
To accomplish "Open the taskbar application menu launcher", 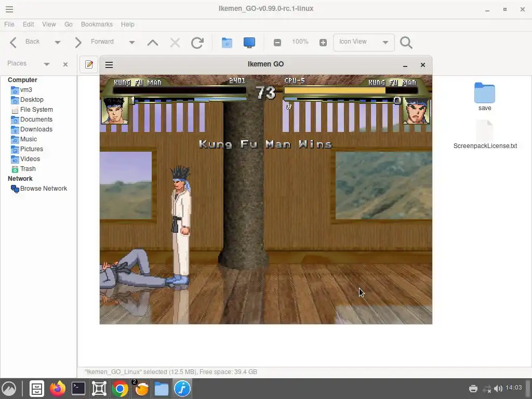I will 9,389.
